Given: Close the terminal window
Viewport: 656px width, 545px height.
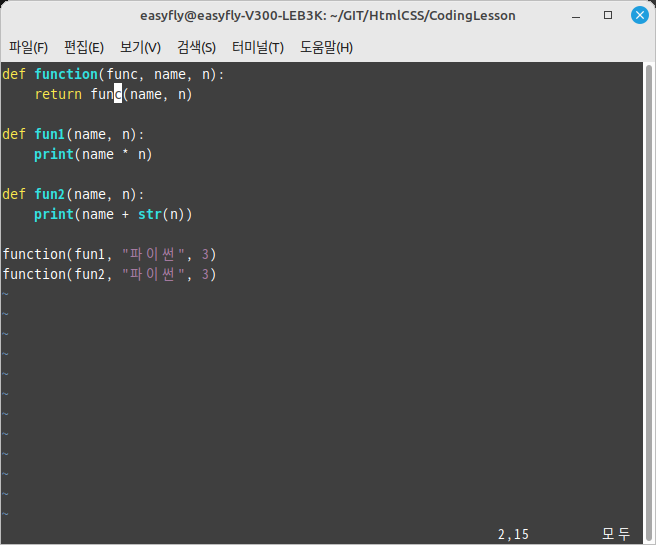Looking at the screenshot, I should [x=640, y=15].
